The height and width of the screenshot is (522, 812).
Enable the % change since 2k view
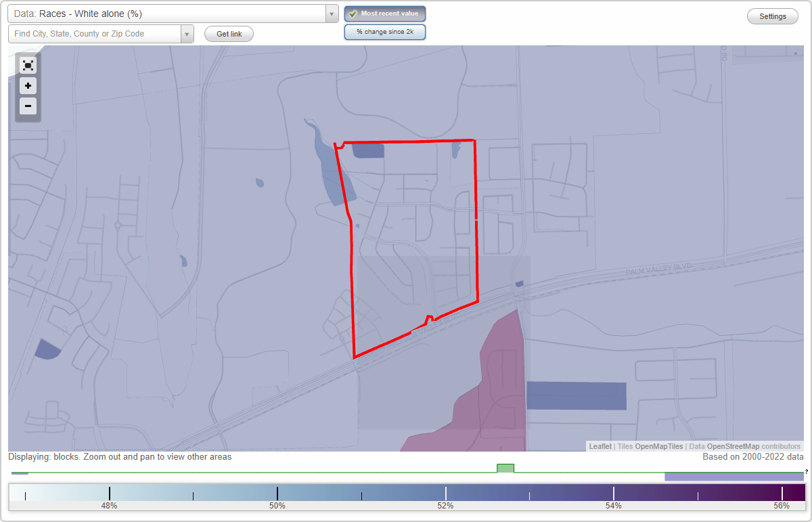click(385, 31)
